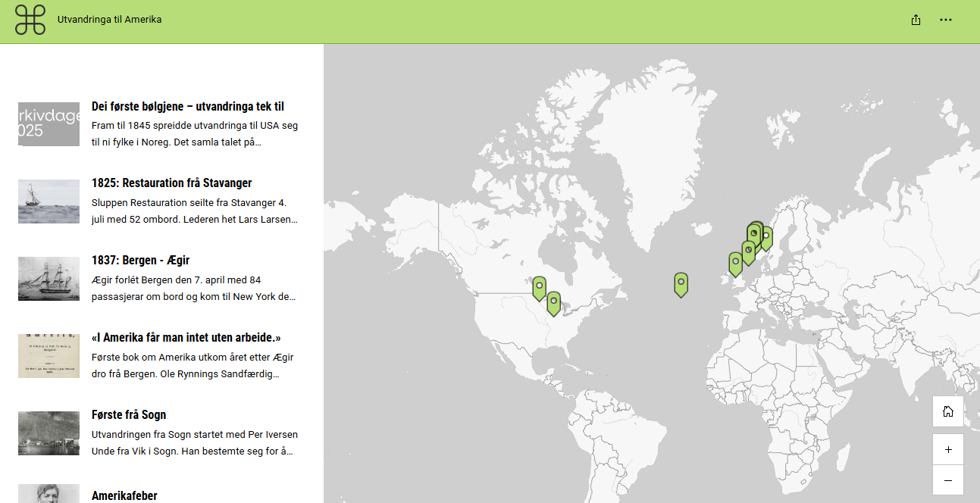Image resolution: width=980 pixels, height=503 pixels.
Task: Select the easternmost pin in Scandinavia
Action: [766, 237]
